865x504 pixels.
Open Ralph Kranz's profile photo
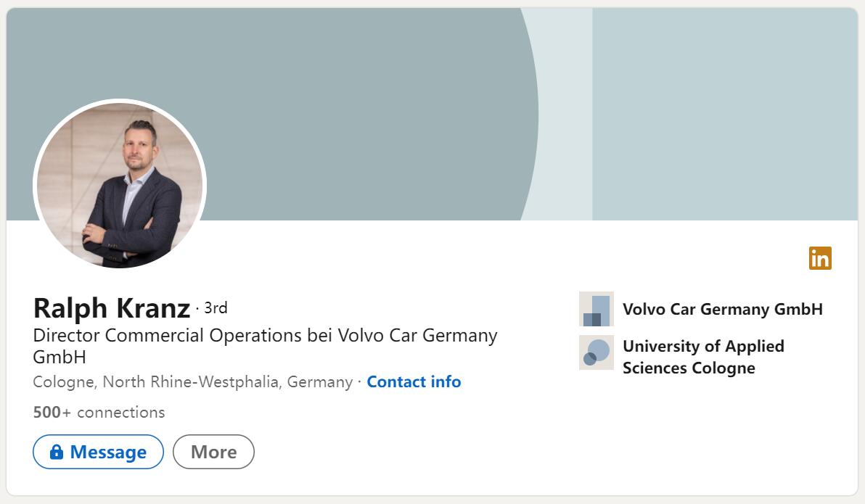coord(118,186)
